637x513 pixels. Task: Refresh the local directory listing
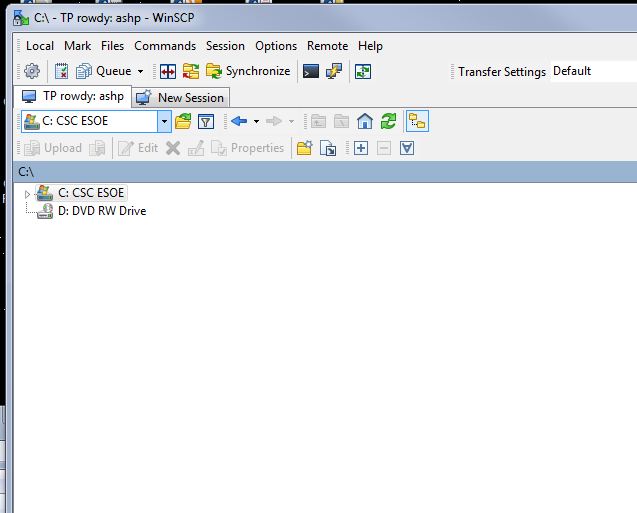coord(388,122)
